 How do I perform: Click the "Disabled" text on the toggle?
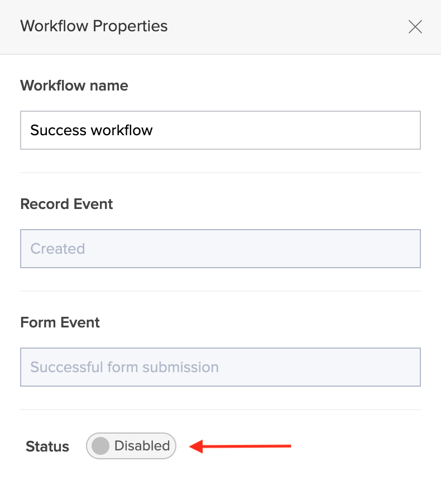pos(142,446)
